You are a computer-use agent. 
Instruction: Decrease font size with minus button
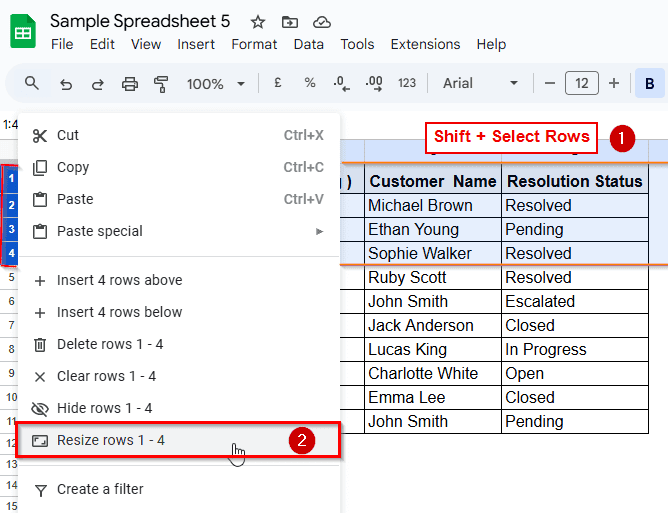coord(550,83)
